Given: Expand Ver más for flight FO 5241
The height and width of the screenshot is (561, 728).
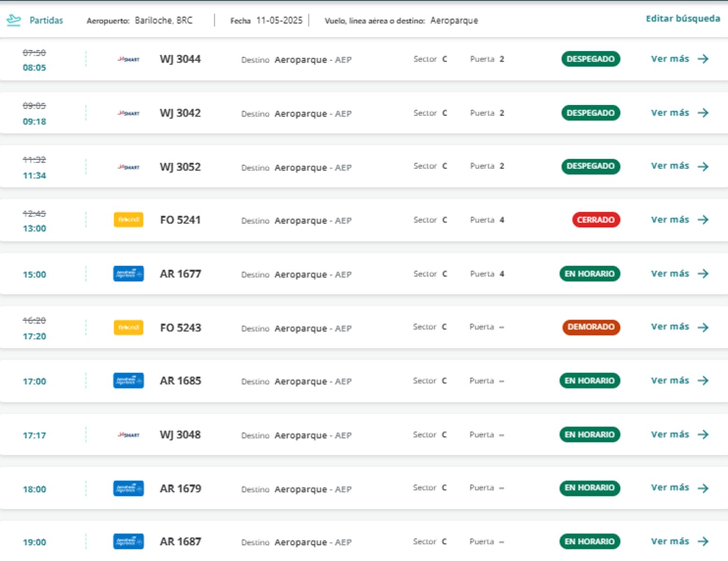Looking at the screenshot, I should (670, 220).
